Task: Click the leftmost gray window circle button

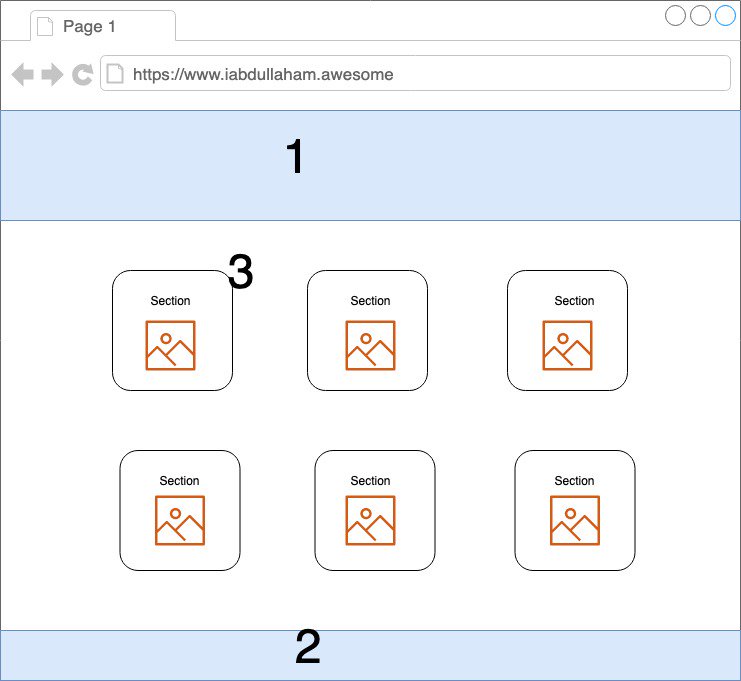Action: (675, 16)
